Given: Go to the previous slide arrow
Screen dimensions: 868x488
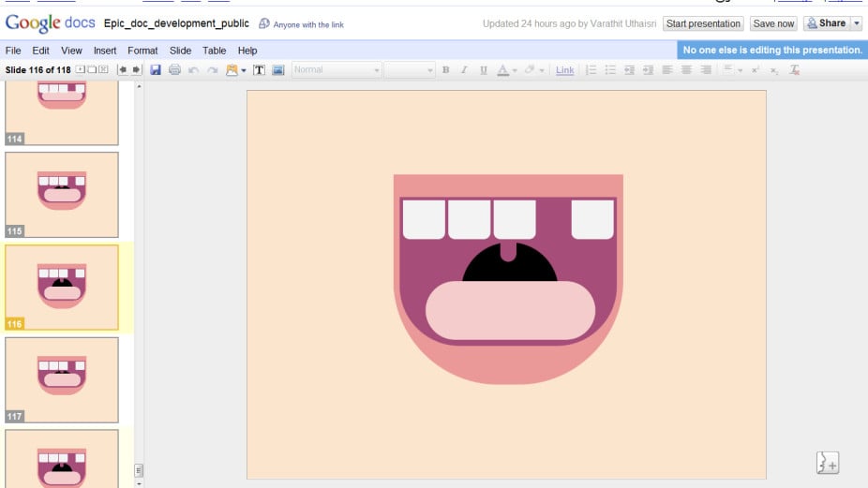Looking at the screenshot, I should pyautogui.click(x=123, y=70).
